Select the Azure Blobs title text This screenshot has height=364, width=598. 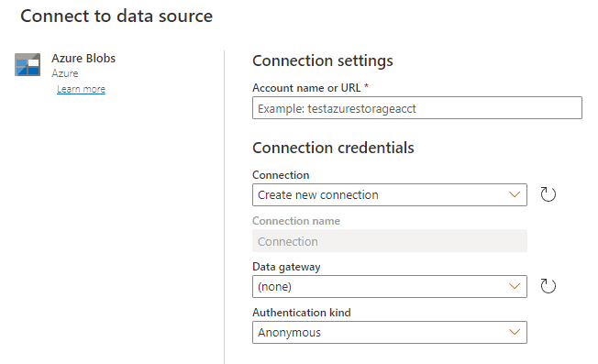(x=83, y=59)
